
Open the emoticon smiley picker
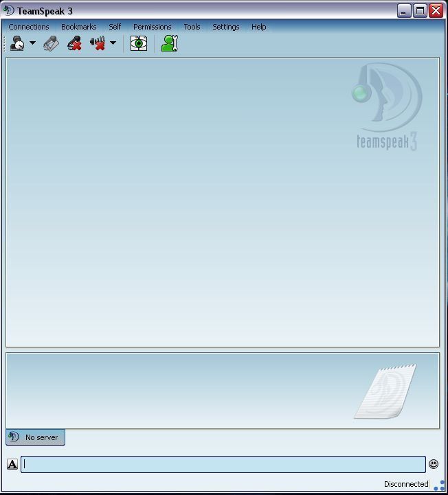(x=434, y=465)
